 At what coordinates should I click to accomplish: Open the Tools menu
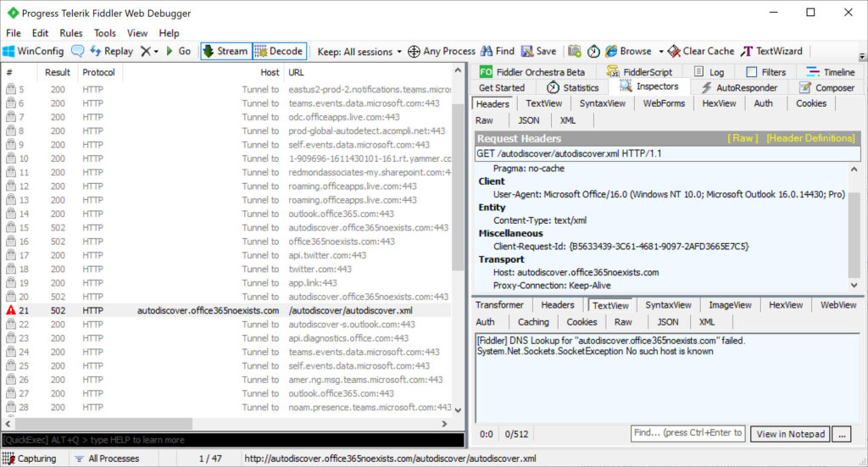pyautogui.click(x=104, y=33)
